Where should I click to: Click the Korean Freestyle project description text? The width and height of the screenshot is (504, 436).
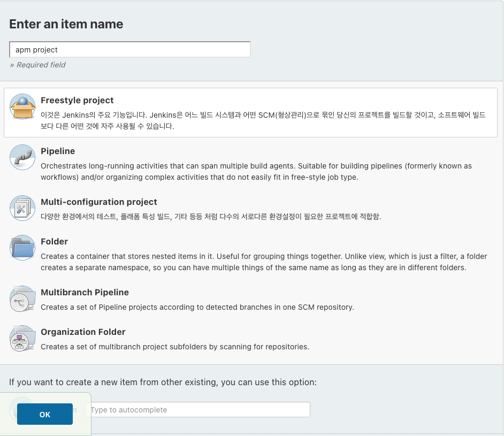(263, 120)
